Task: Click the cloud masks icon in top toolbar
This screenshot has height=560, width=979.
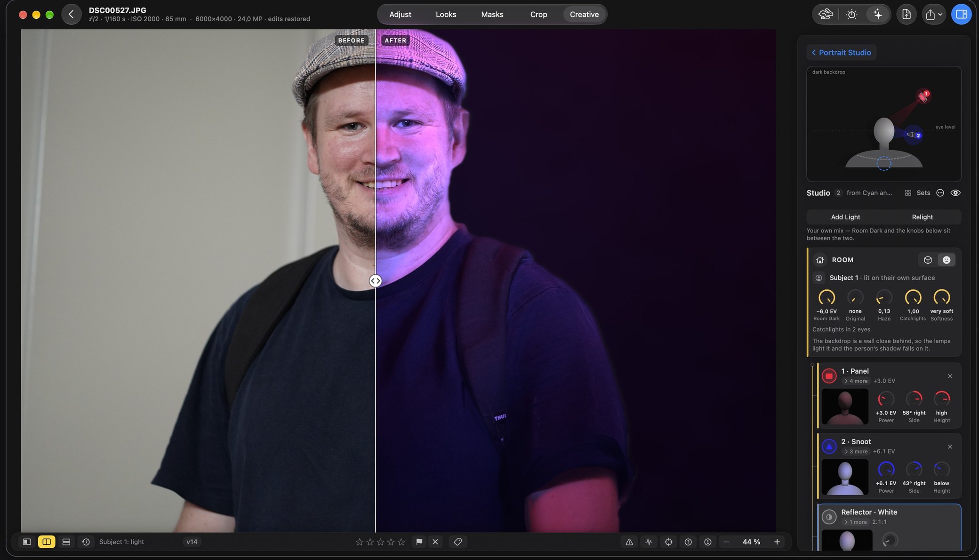Action: tap(826, 14)
